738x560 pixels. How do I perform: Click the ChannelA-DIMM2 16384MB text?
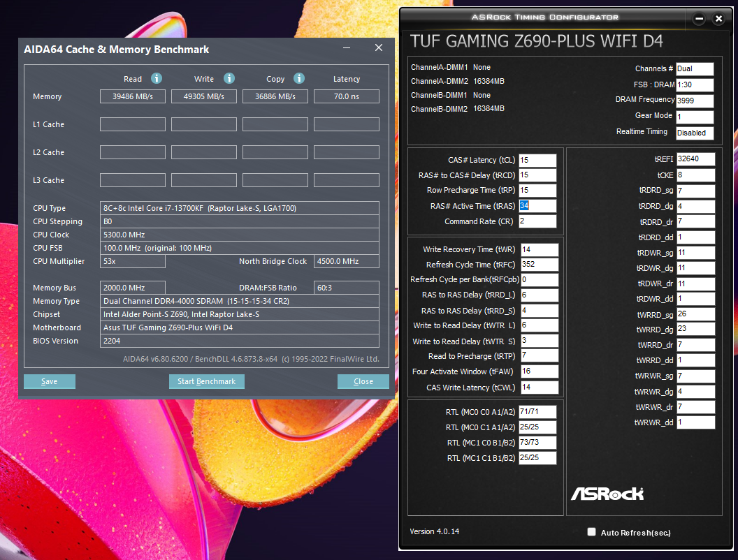point(458,81)
